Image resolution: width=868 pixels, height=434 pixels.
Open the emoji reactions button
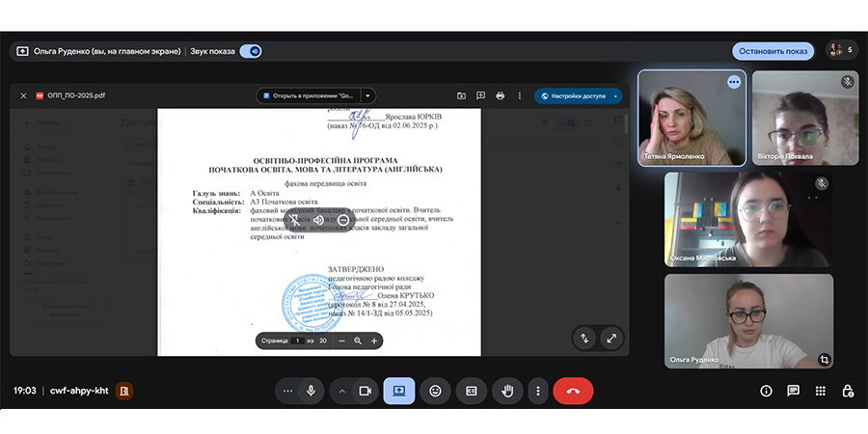pyautogui.click(x=436, y=391)
